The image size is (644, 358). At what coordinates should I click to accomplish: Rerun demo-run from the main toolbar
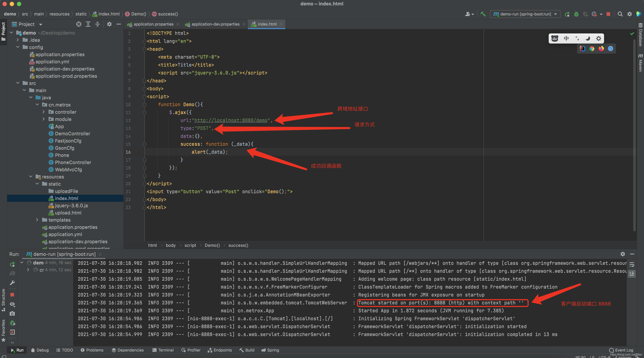(567, 14)
